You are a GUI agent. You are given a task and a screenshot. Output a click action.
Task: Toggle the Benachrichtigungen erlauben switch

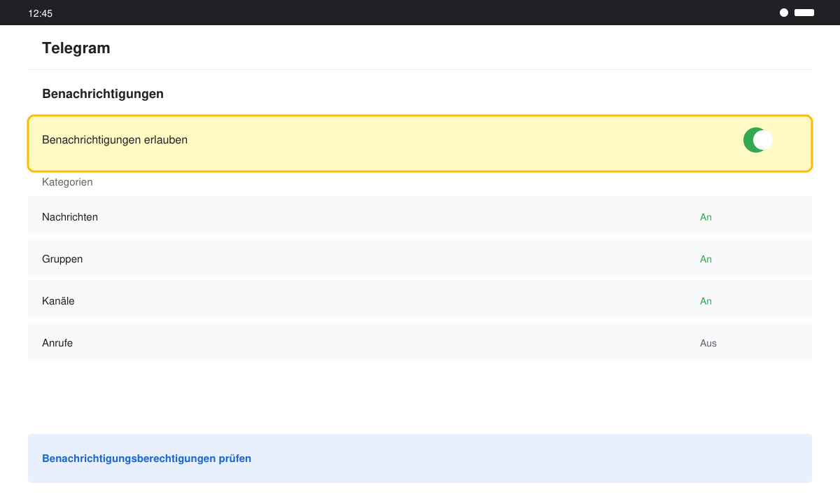click(758, 140)
